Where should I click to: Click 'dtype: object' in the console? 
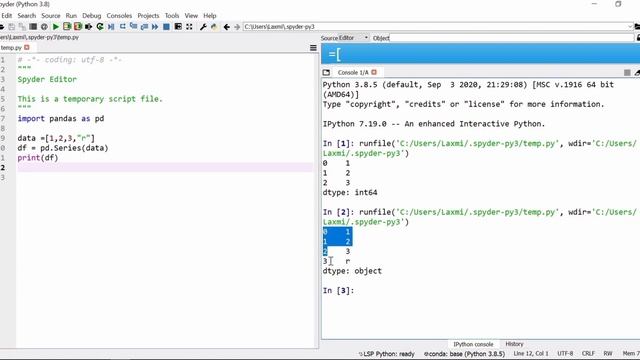pyautogui.click(x=352, y=271)
